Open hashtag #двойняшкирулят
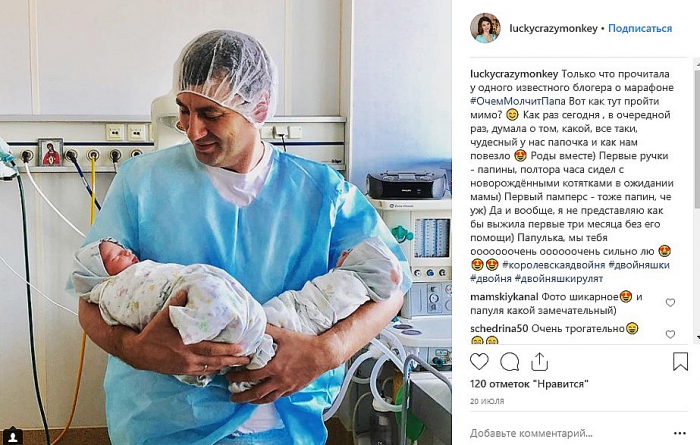 (558, 279)
